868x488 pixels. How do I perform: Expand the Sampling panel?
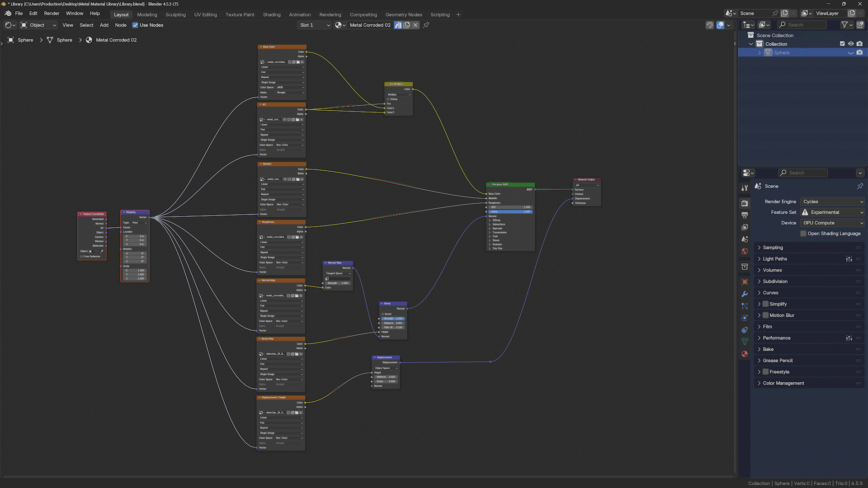tap(809, 248)
